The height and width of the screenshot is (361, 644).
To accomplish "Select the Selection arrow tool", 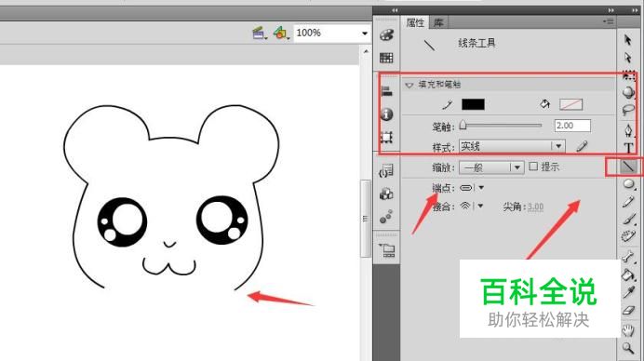I will (x=628, y=40).
